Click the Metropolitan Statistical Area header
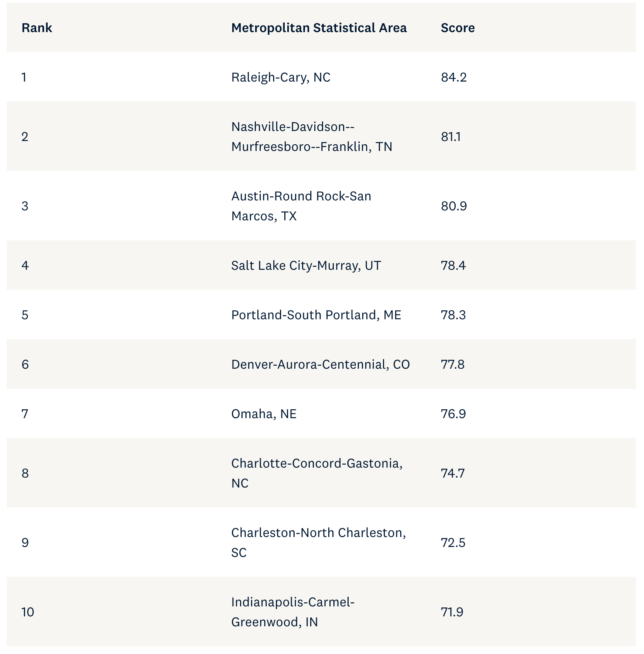Viewport: 644px width, 654px height. tap(319, 28)
